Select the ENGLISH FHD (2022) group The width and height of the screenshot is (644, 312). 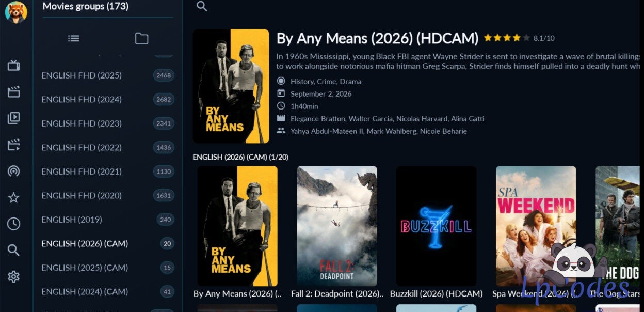tap(108, 147)
